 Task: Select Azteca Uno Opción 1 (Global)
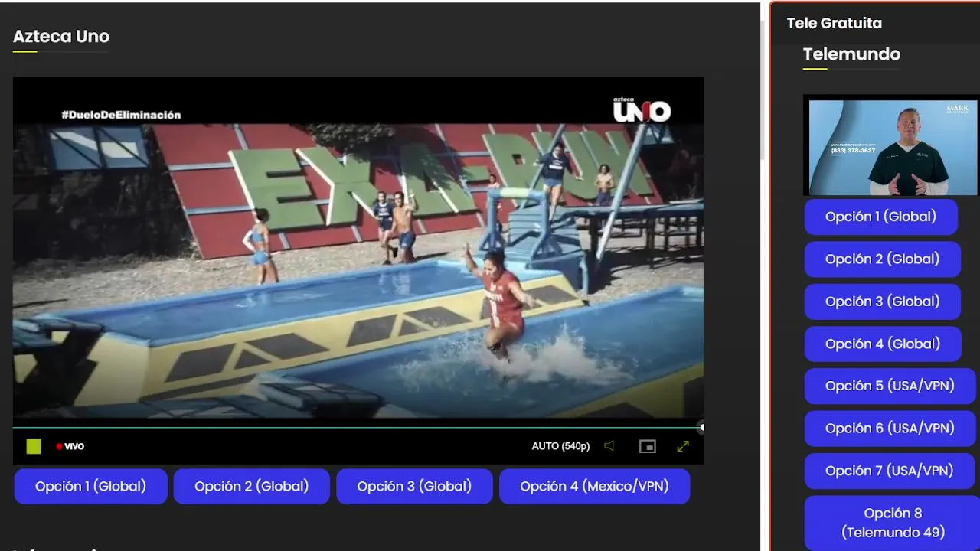[90, 486]
